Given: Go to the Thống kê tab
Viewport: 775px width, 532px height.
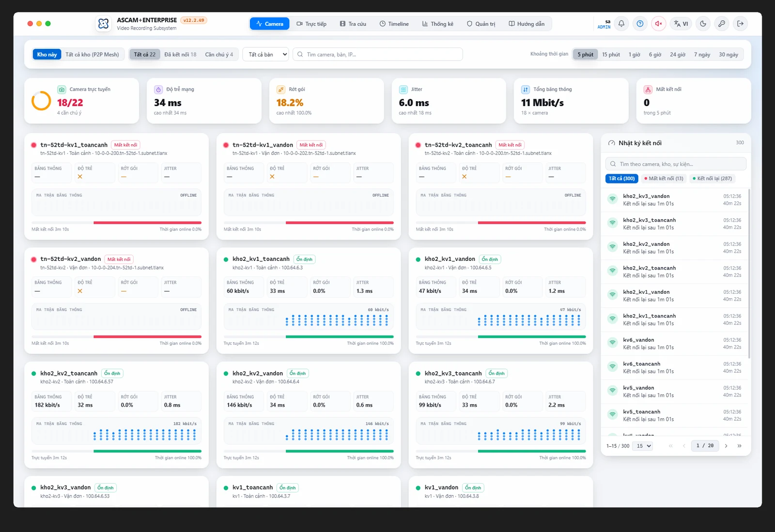Looking at the screenshot, I should (438, 24).
